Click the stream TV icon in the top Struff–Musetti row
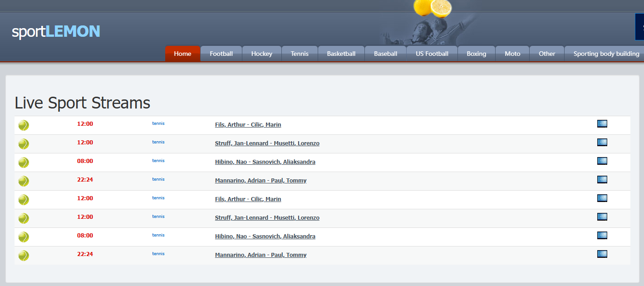The image size is (644, 286). 602,143
